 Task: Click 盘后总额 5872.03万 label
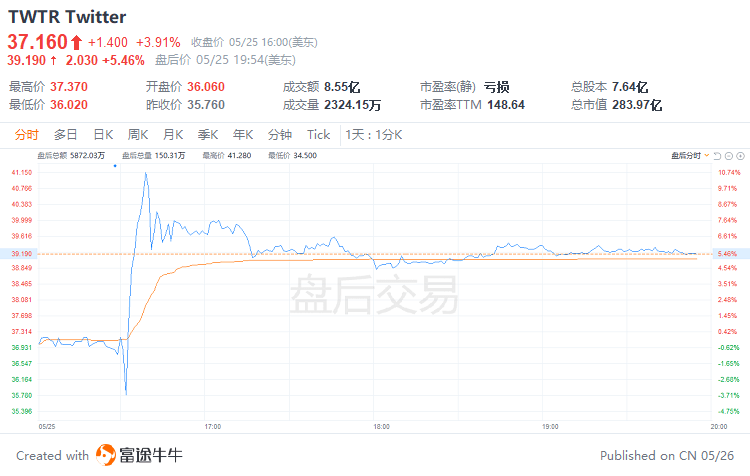tap(71, 155)
